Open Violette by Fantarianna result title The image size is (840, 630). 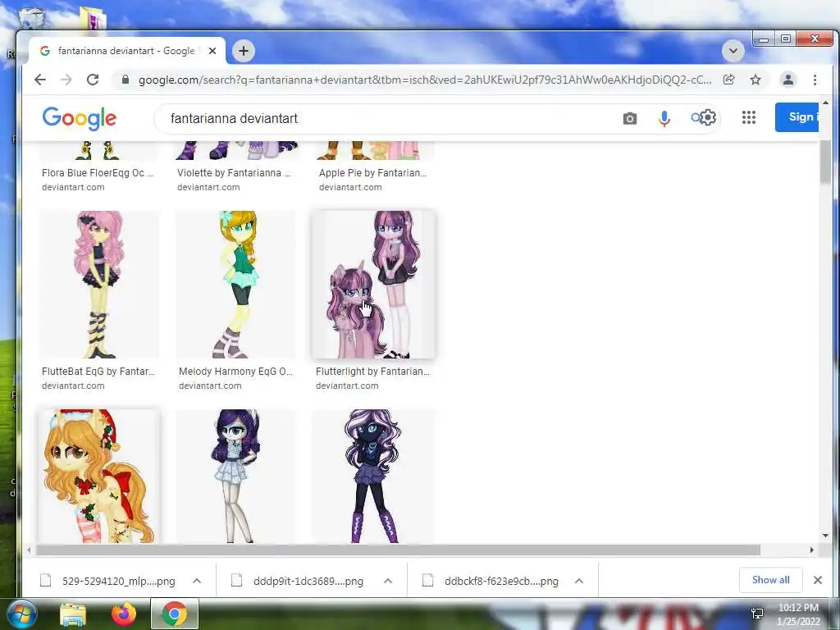pos(234,173)
